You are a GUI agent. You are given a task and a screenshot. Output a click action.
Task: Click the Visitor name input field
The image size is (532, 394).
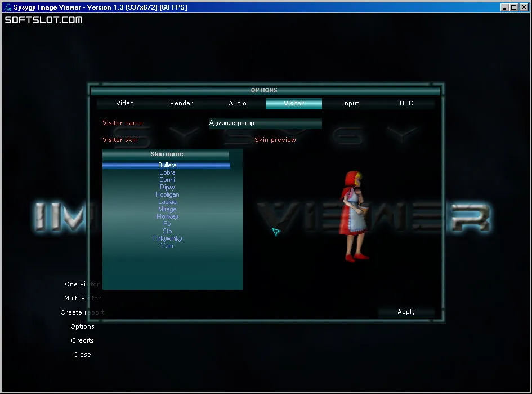pos(265,123)
